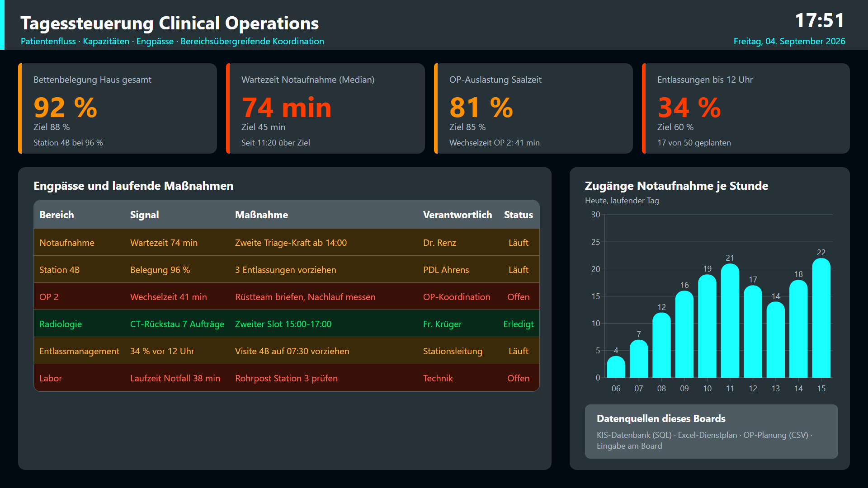
Task: Click the OP-Auslastung Saalzeit label
Action: pyautogui.click(x=495, y=80)
